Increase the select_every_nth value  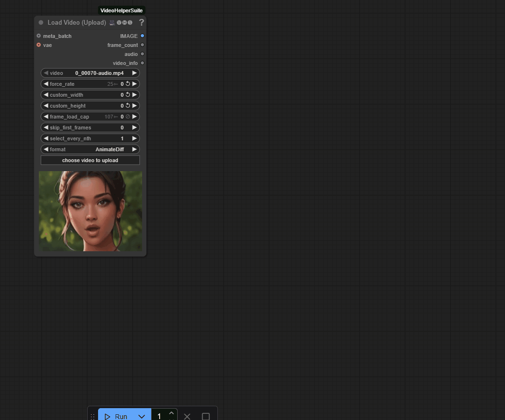[134, 138]
